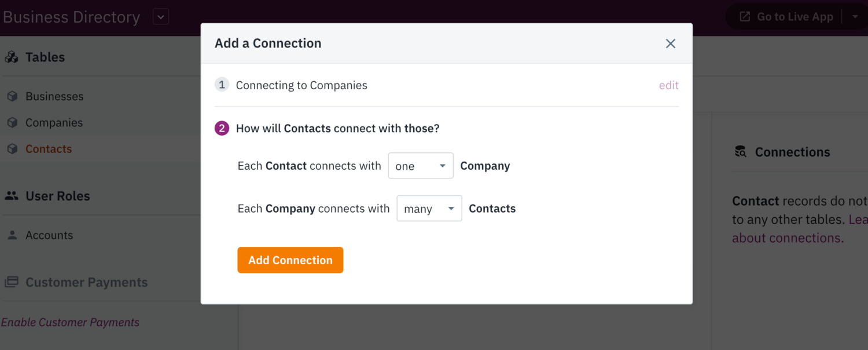Expand the Business Directory app dropdown

pos(161,17)
